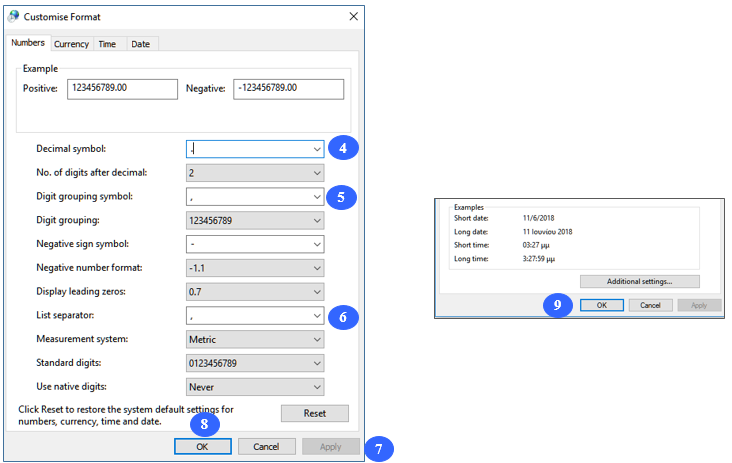Click the Positive example field
The height and width of the screenshot is (463, 732).
point(122,89)
